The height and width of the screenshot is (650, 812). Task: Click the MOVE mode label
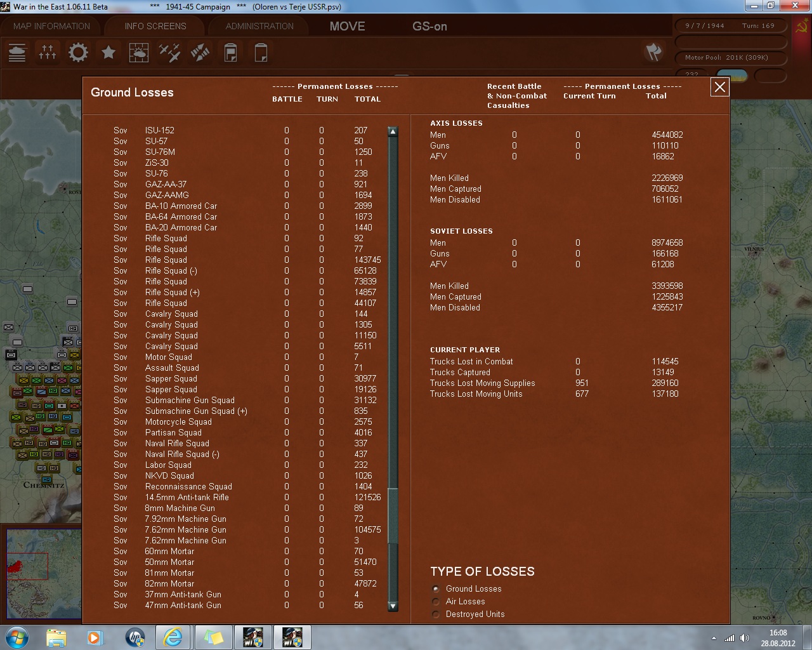348,26
